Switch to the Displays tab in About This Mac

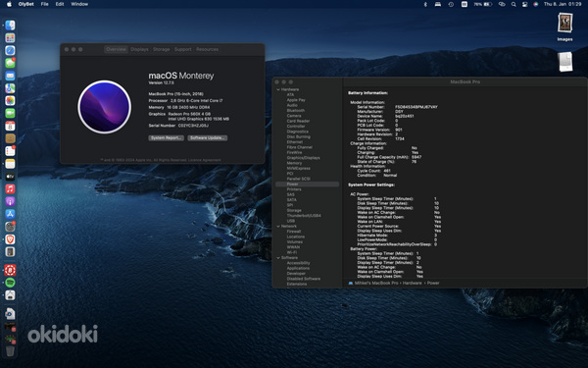(139, 49)
